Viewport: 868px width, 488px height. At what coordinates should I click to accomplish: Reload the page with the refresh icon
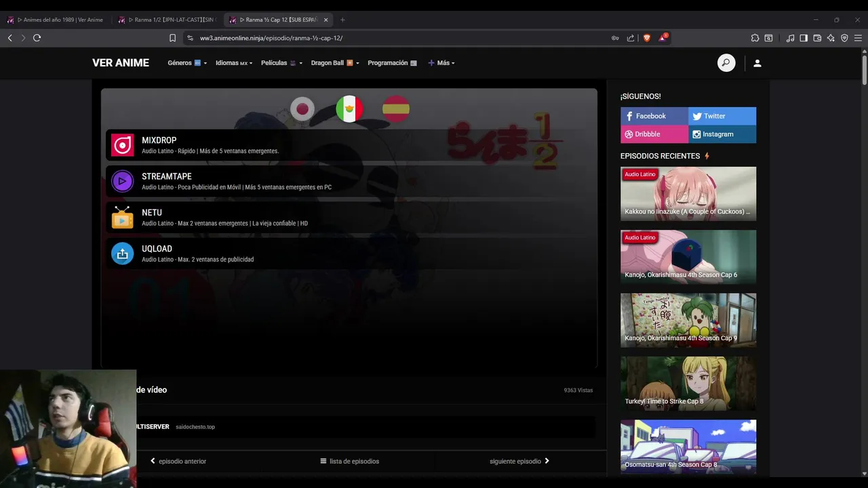coord(37,38)
